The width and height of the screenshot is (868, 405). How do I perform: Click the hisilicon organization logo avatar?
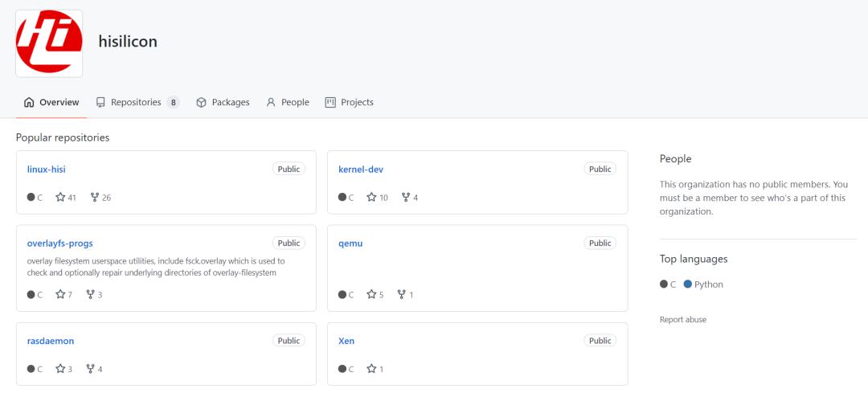(x=49, y=43)
